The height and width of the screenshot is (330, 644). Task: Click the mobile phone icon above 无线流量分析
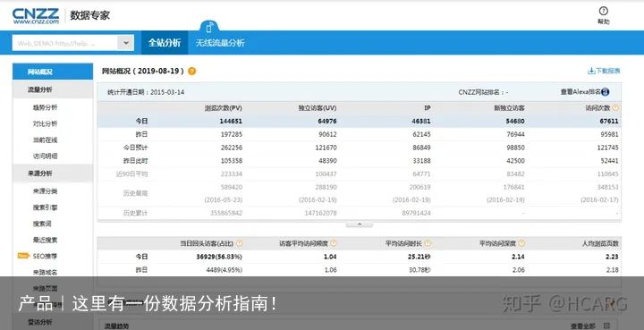pyautogui.click(x=209, y=27)
